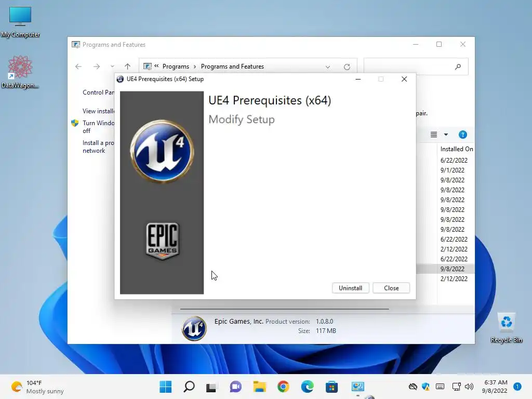Open the blue help icon
532x399 pixels.
point(463,135)
